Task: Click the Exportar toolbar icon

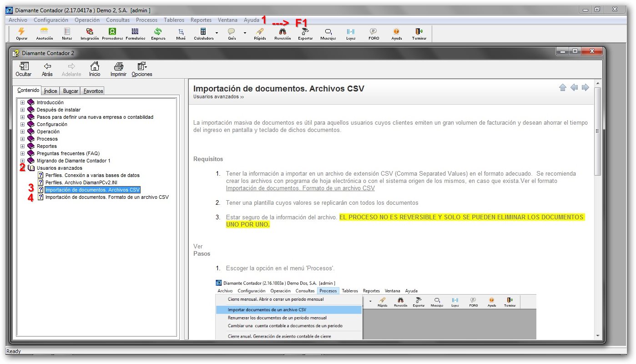Action: tap(305, 31)
